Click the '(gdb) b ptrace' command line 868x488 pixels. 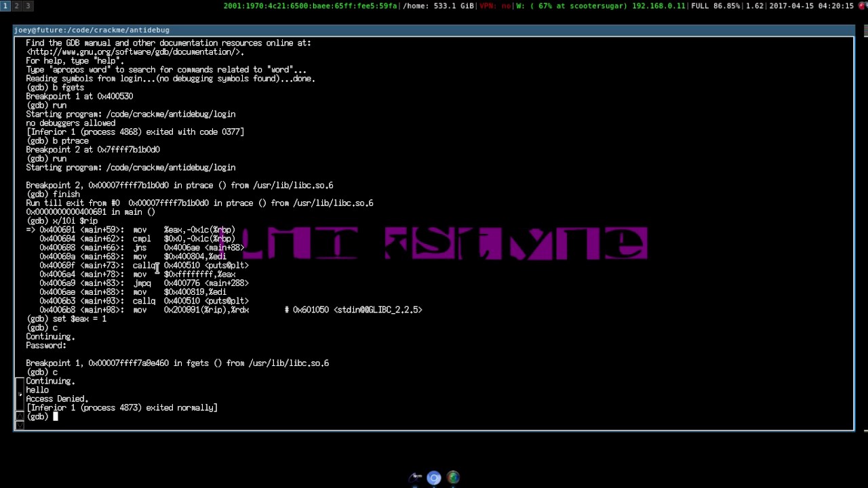pos(57,141)
